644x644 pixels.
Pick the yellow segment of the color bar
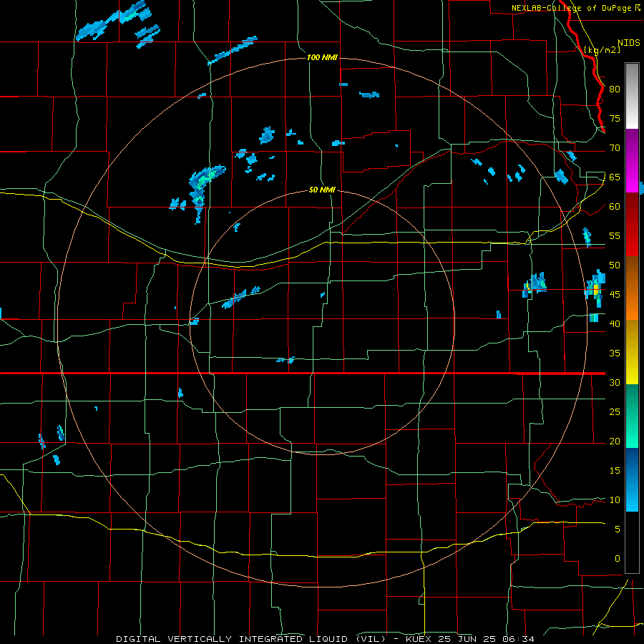pos(632,352)
